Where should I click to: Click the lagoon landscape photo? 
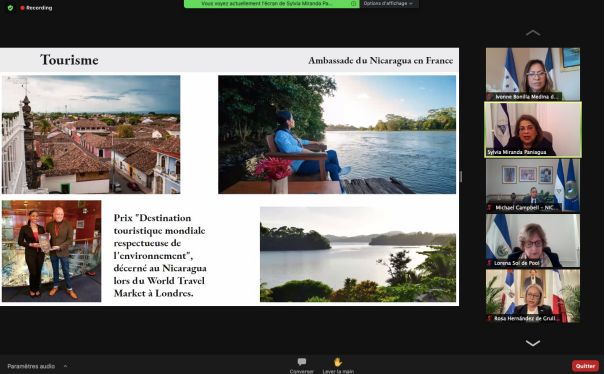tap(358, 254)
